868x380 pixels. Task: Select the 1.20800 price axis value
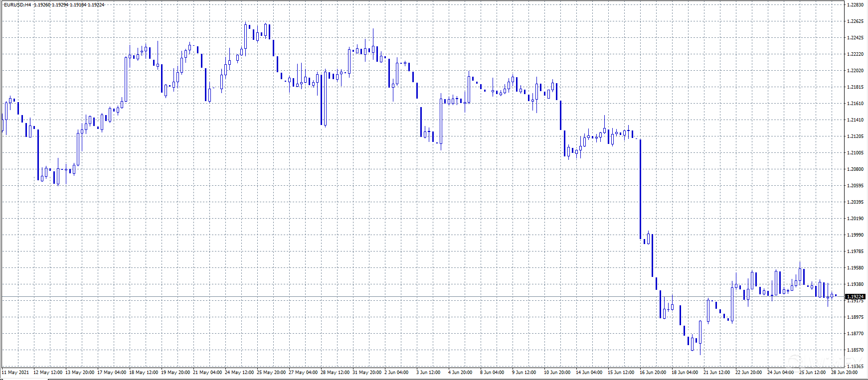point(855,169)
